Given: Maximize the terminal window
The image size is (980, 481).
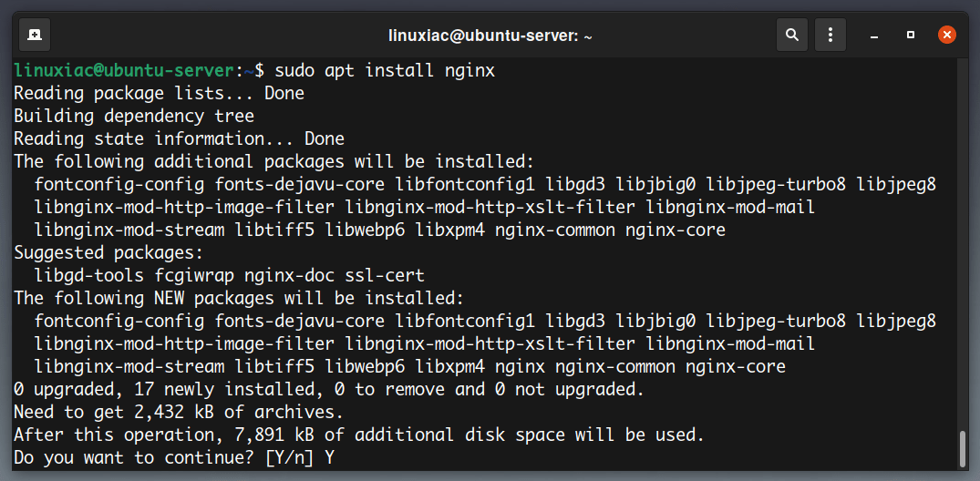Looking at the screenshot, I should (911, 35).
